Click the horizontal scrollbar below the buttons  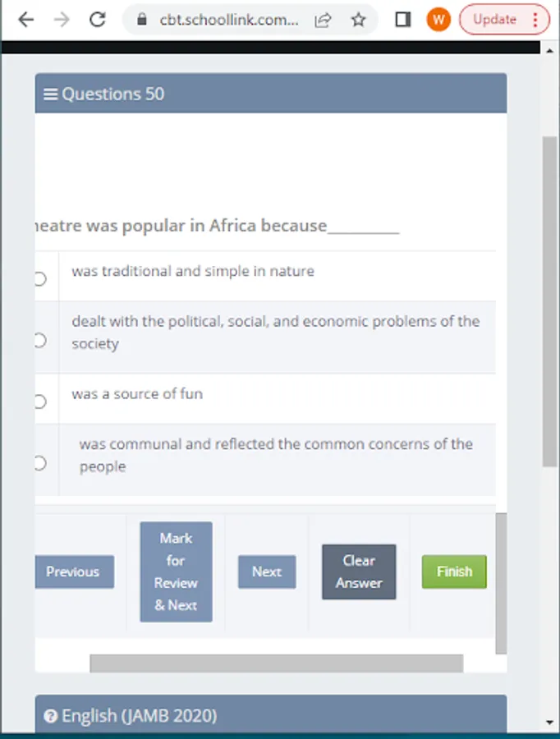coord(276,663)
